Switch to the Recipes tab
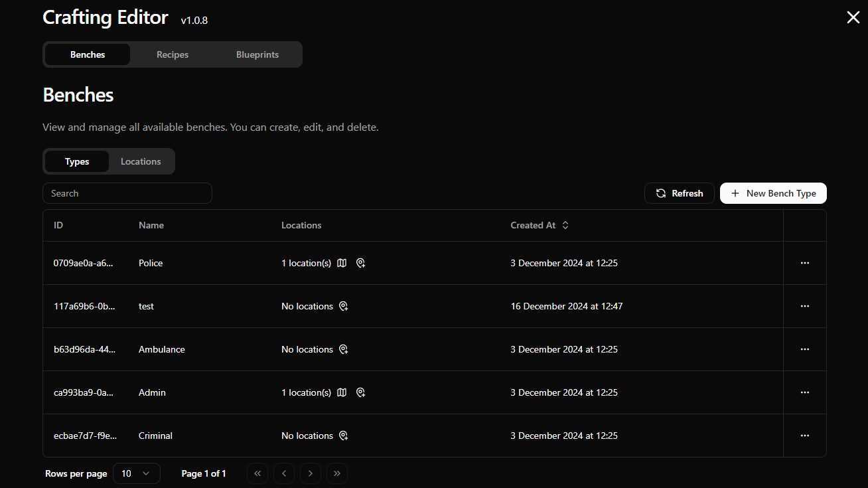 (173, 54)
